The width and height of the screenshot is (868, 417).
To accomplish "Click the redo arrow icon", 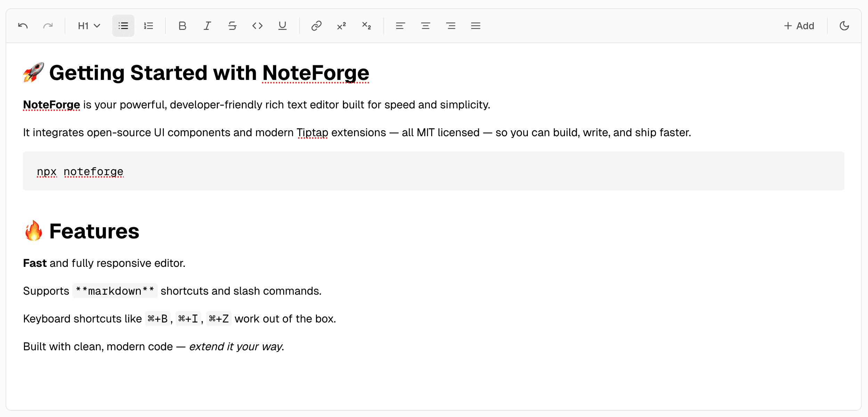I will click(x=48, y=26).
